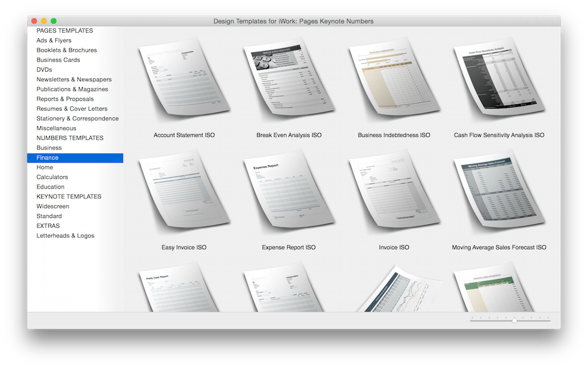Image resolution: width=588 pixels, height=368 pixels.
Task: Choose the Cash Flow Sensitivity Analysis ISO thumbnail
Action: coord(499,77)
